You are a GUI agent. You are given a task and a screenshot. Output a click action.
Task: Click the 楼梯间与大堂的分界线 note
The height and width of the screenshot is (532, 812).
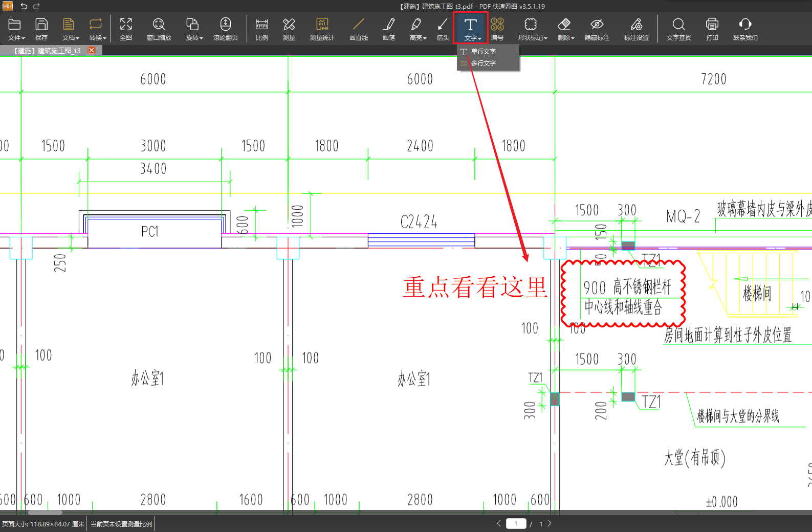click(738, 416)
